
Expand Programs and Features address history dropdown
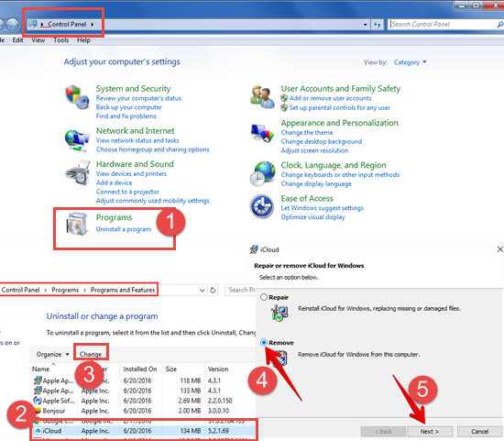click(203, 290)
